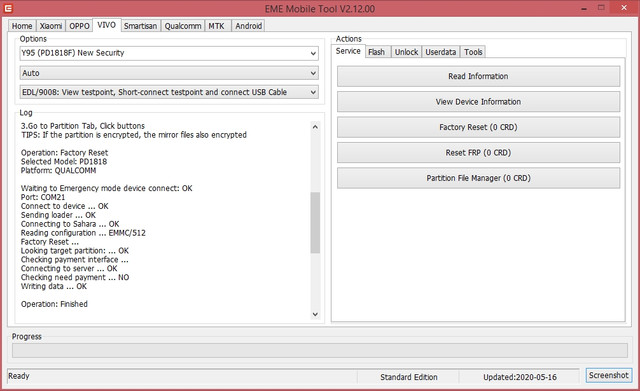Select the Service actions tab
The height and width of the screenshot is (391, 640).
click(x=348, y=51)
